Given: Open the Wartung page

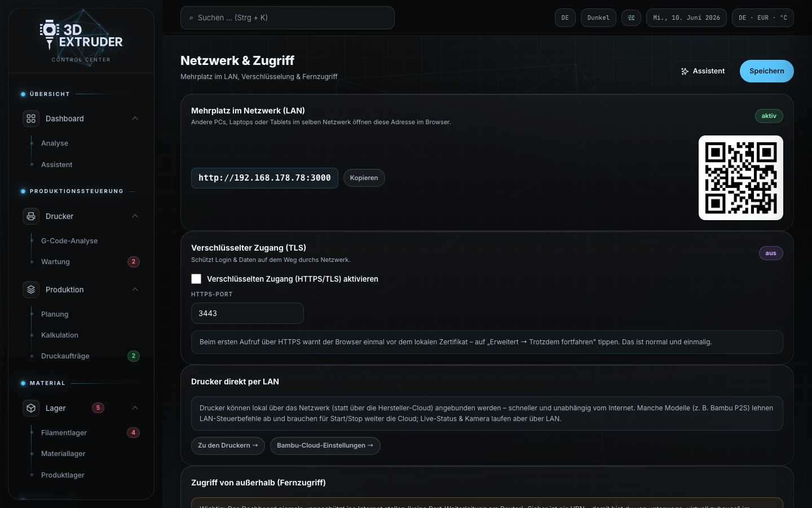Looking at the screenshot, I should tap(55, 262).
